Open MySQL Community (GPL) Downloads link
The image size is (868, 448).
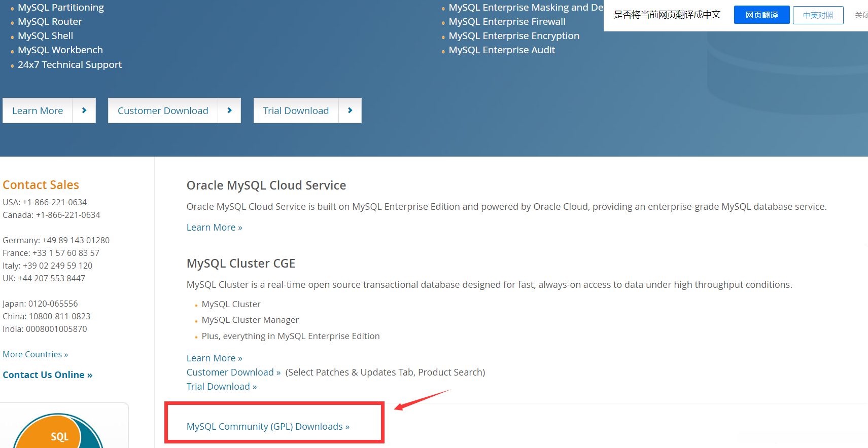(268, 427)
